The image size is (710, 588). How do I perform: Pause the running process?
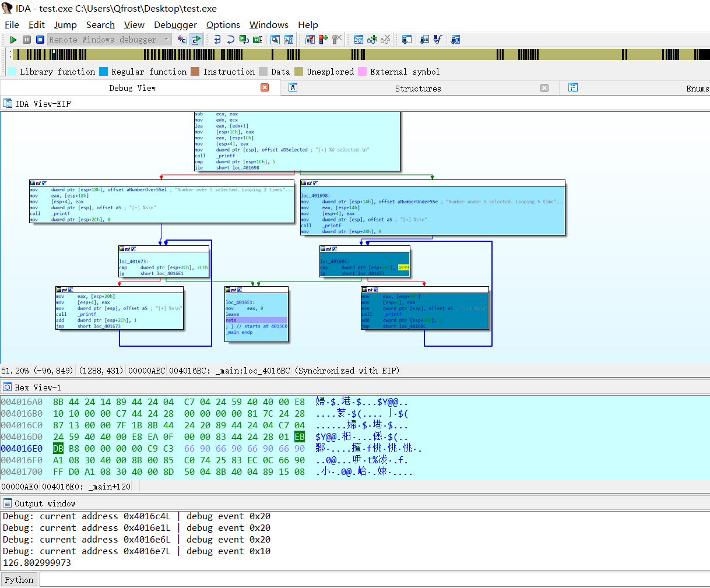(x=27, y=40)
